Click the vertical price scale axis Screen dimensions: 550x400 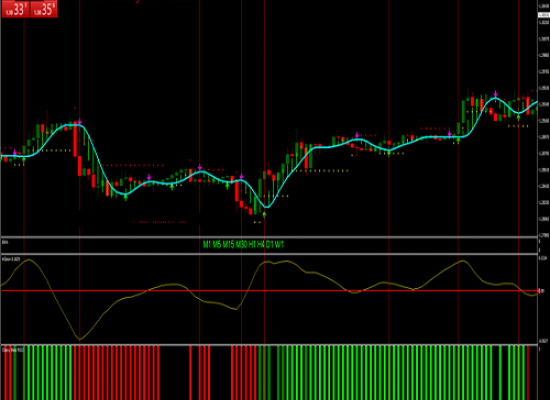coord(544,119)
